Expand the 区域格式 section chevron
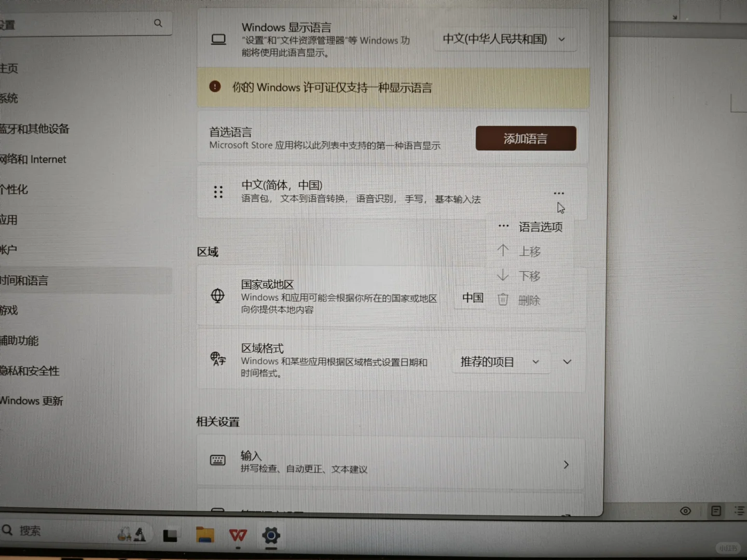Viewport: 747px width, 560px height. (567, 362)
